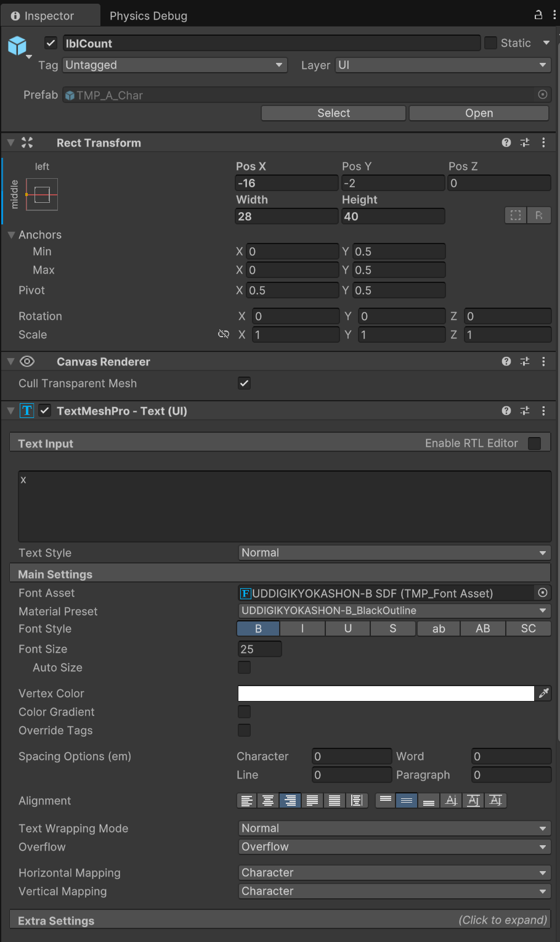Click Font Asset object picker circle
The width and height of the screenshot is (560, 942).
click(543, 592)
